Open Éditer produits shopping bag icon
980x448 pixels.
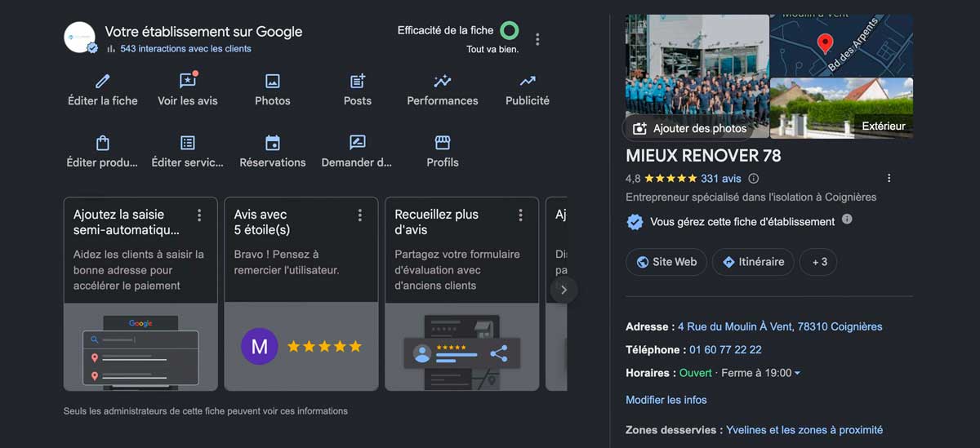103,143
